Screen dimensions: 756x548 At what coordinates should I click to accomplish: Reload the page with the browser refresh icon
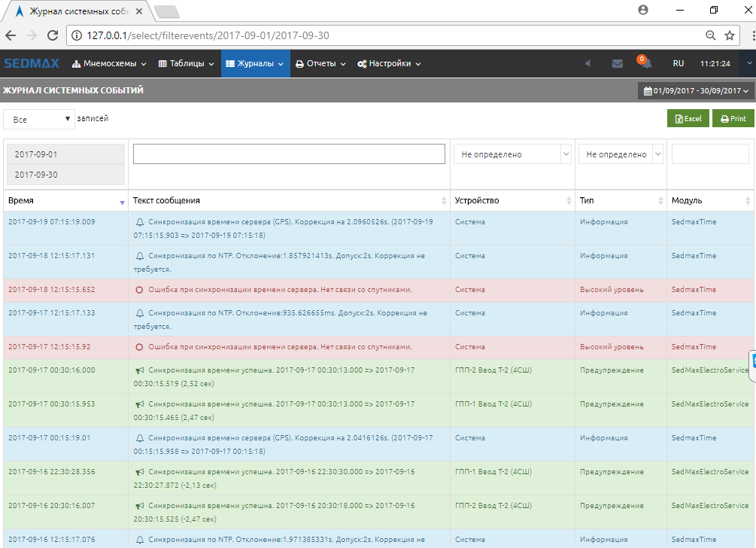pyautogui.click(x=53, y=35)
